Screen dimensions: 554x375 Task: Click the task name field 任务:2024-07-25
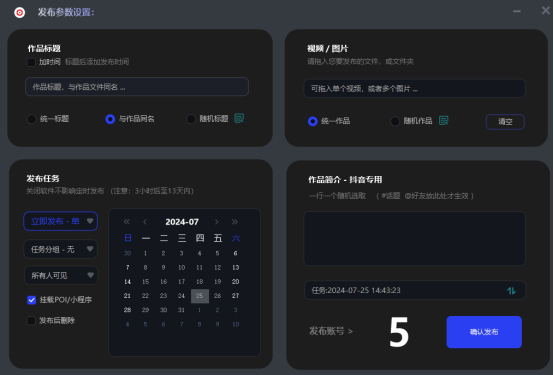pos(414,291)
